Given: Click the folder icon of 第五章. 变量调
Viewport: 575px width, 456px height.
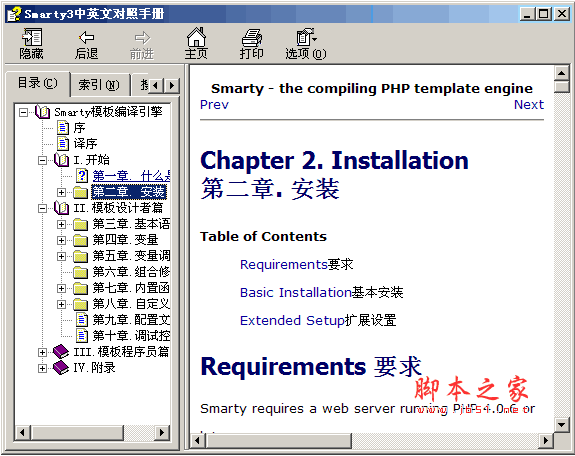Looking at the screenshot, I should pos(80,256).
